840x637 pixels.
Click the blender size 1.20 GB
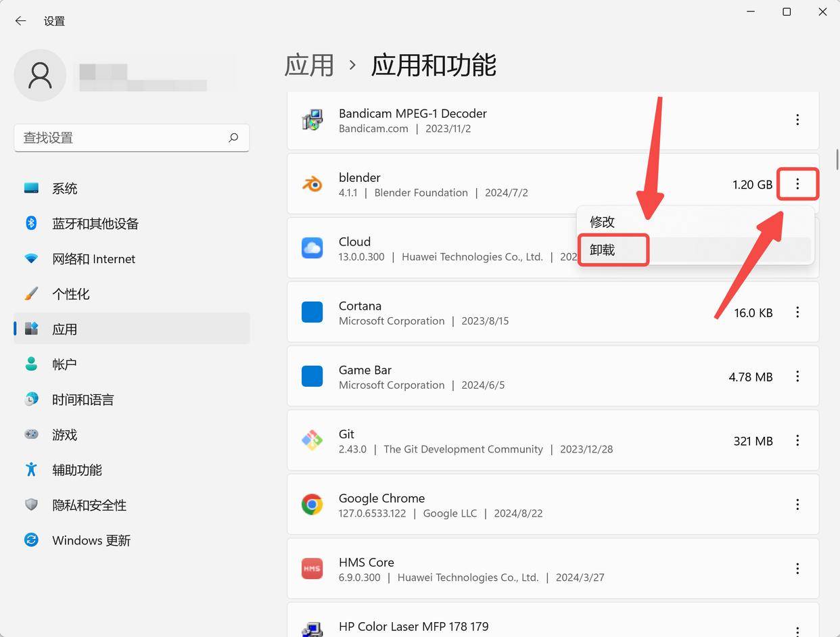click(752, 185)
